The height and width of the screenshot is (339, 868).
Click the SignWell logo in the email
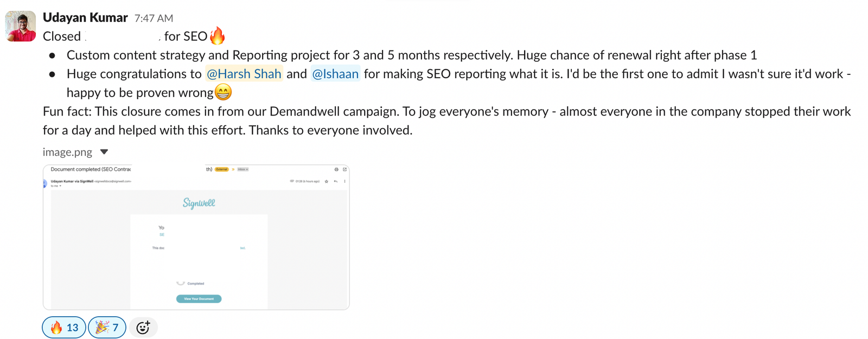pos(199,203)
